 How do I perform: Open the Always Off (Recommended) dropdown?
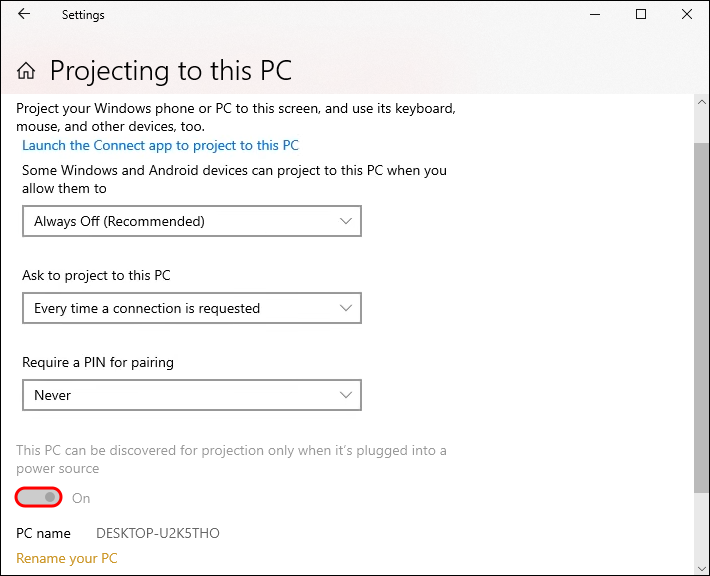pos(191,221)
